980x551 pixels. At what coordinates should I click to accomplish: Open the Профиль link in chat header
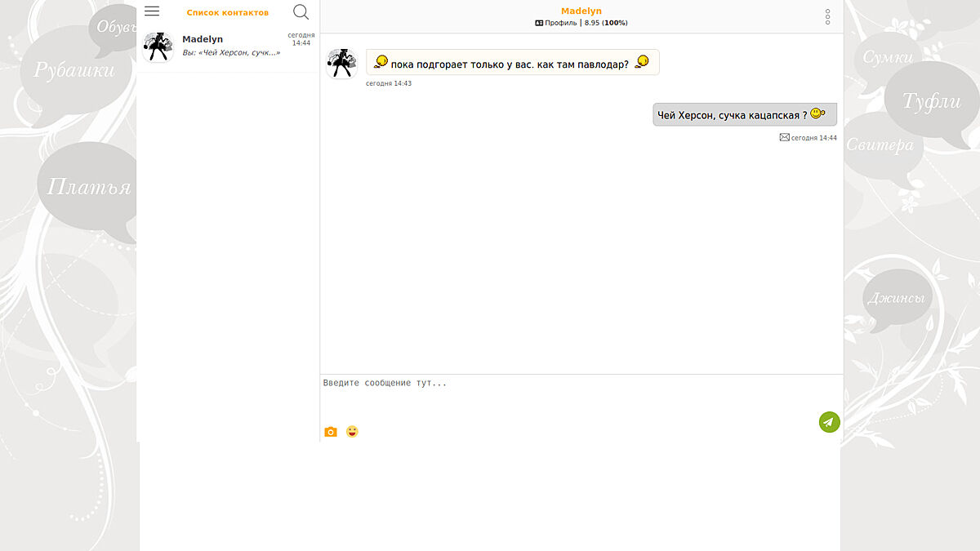click(560, 23)
